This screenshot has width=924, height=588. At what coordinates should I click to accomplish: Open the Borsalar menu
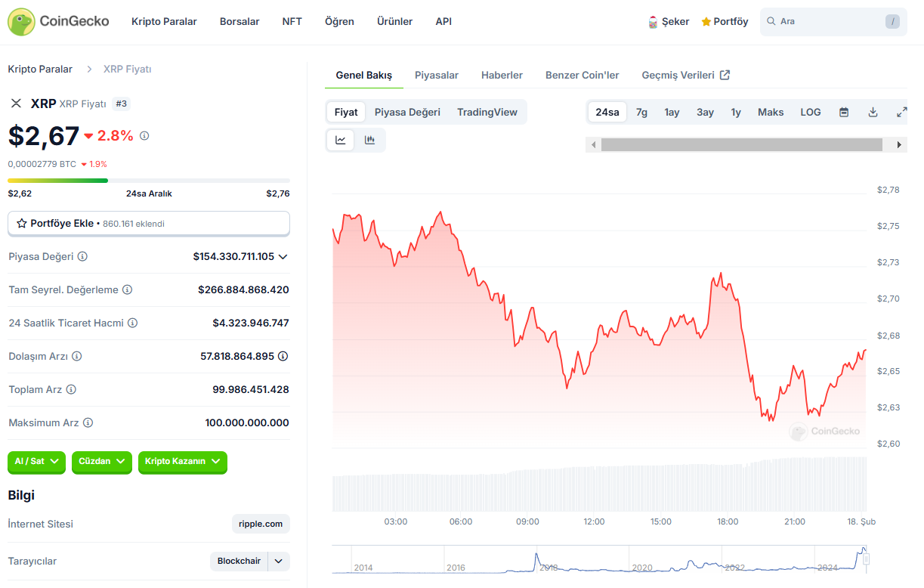click(239, 22)
